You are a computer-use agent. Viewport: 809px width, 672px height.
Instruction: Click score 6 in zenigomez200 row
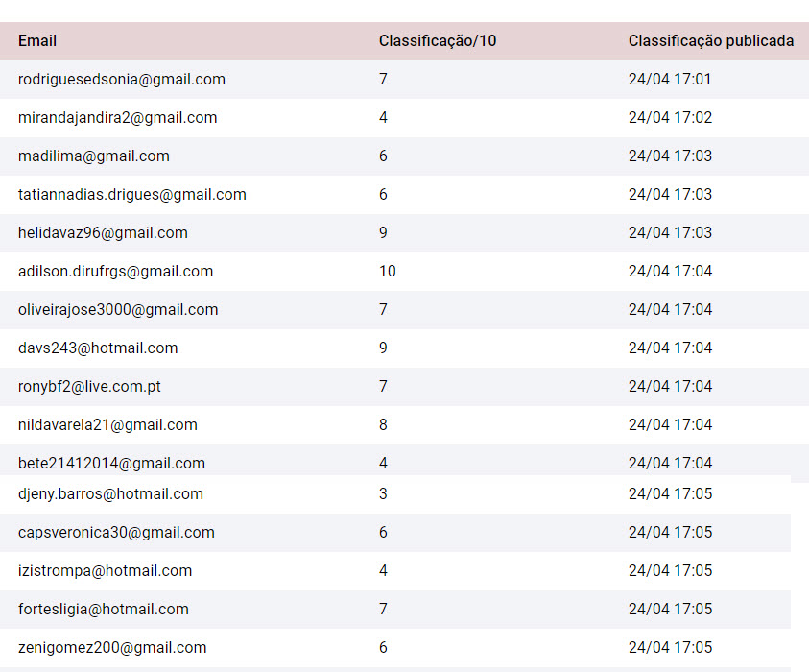pyautogui.click(x=383, y=647)
